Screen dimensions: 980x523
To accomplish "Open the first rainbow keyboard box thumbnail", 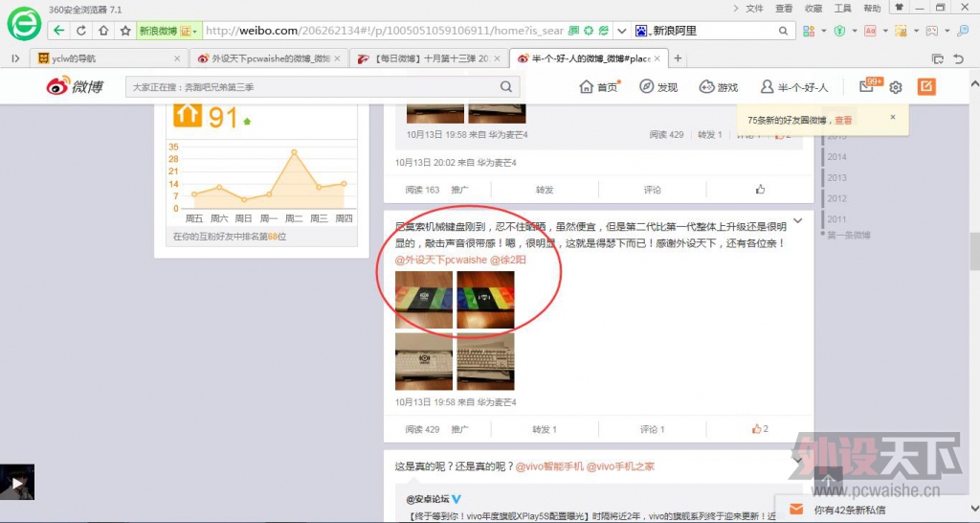I will click(424, 300).
